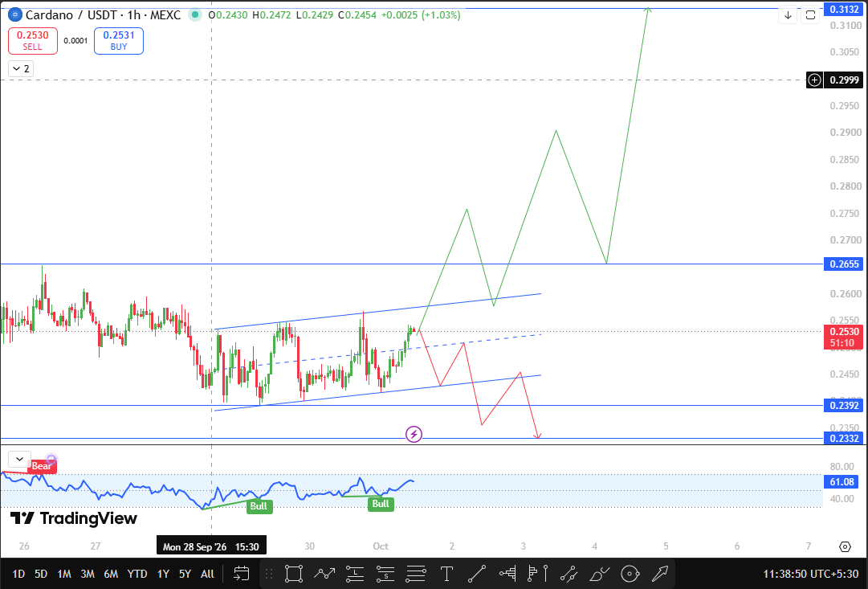Viewport: 868px width, 589px height.
Task: Click the plus icon beside 0.2999
Action: click(x=814, y=80)
